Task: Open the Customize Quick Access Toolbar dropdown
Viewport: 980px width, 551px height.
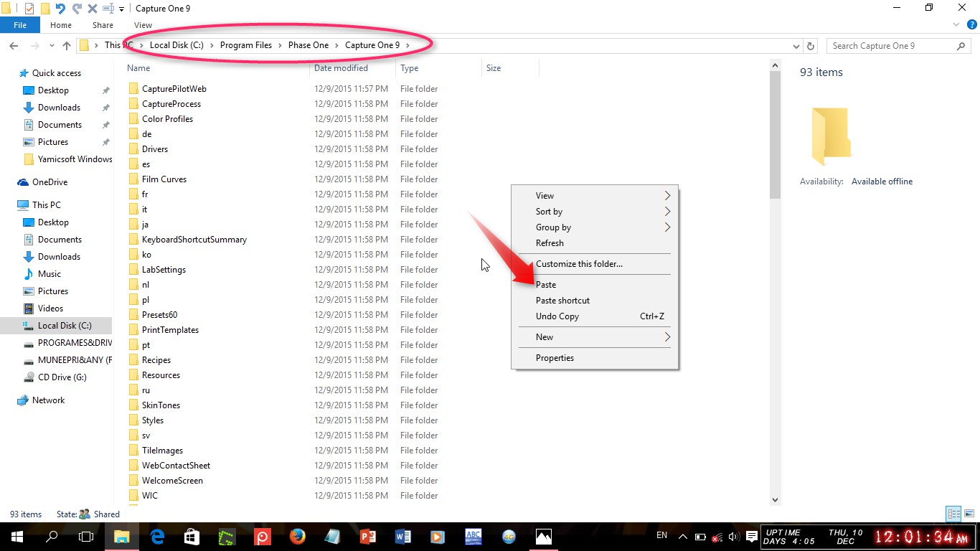Action: 121,9
